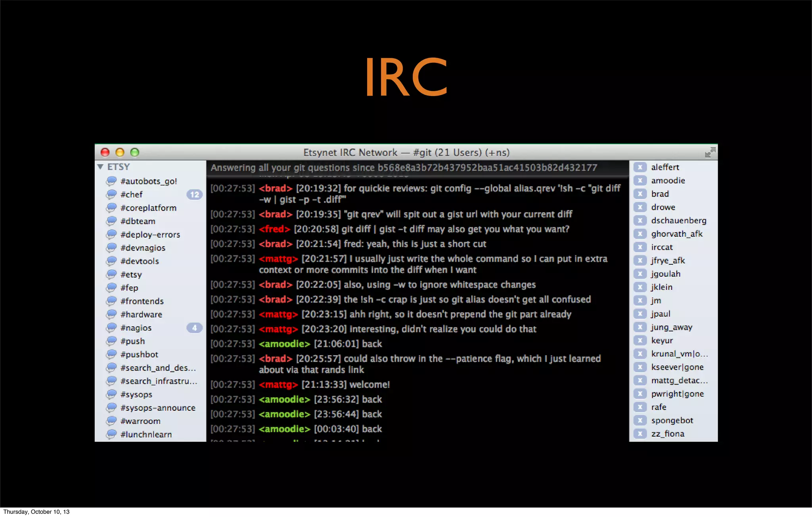Click the status icon next to aleffert
Screen dimensions: 812x517
point(640,167)
